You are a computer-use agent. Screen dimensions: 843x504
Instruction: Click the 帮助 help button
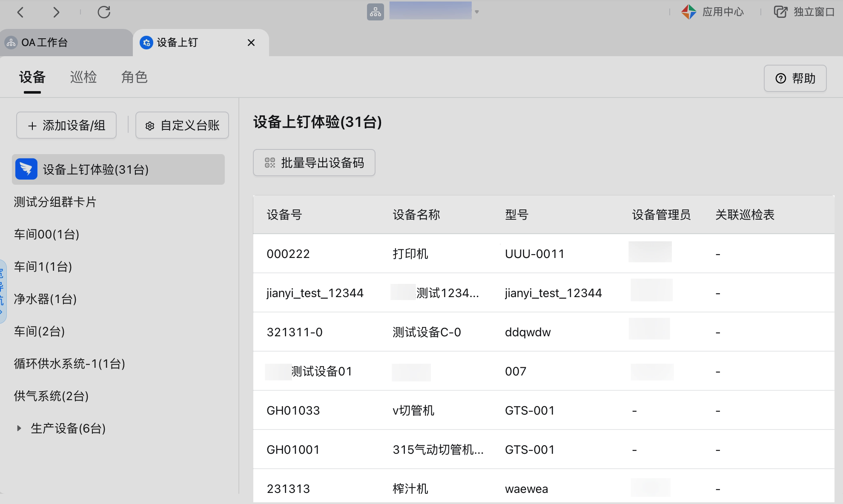pos(795,78)
